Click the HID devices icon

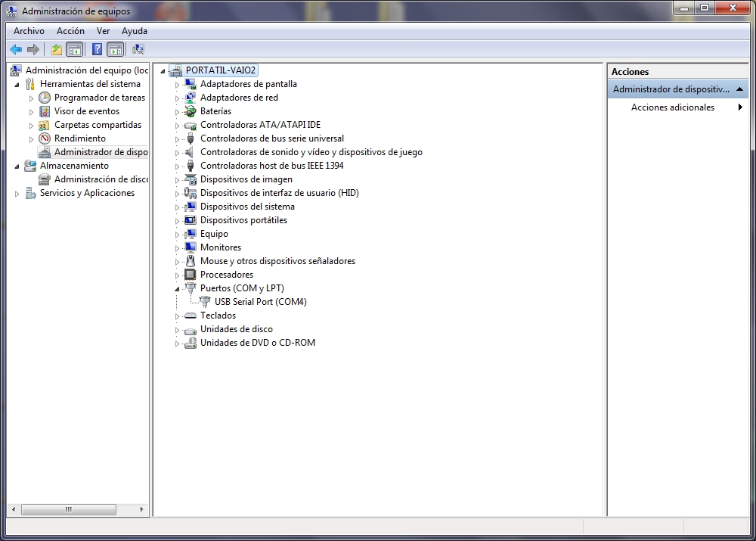tap(191, 193)
